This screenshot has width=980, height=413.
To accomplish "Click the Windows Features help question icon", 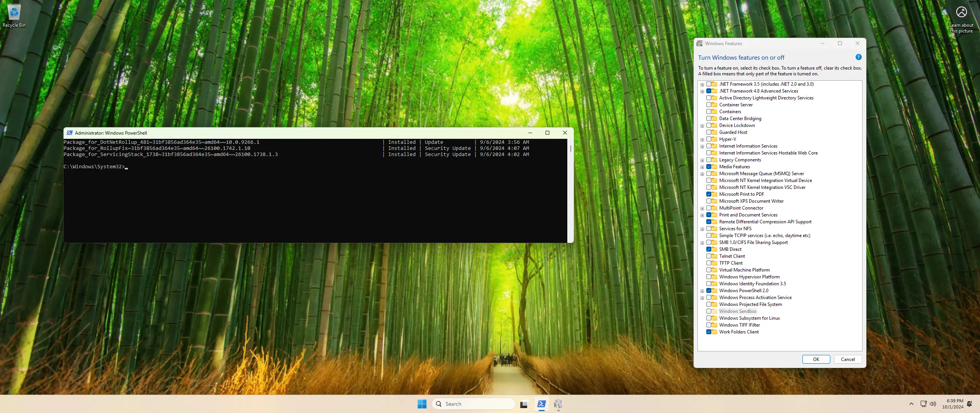I will [x=858, y=57].
